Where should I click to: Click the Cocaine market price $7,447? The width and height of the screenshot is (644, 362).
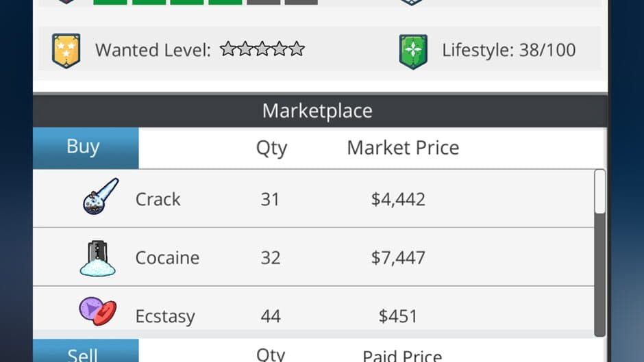[x=398, y=258]
